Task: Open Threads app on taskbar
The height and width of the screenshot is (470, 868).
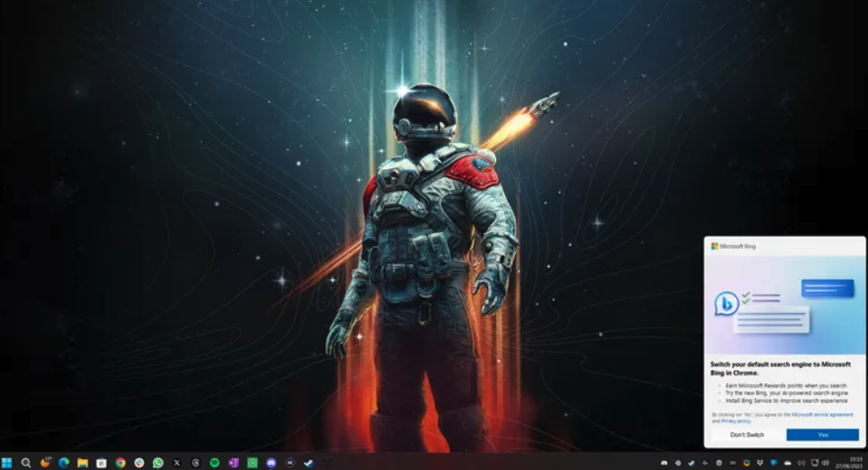Action: coord(196,463)
